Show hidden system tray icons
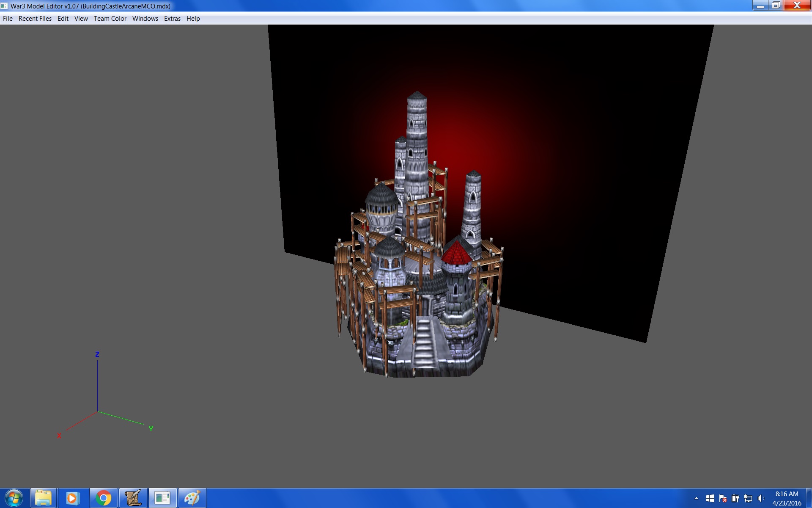This screenshot has width=812, height=508. click(696, 498)
